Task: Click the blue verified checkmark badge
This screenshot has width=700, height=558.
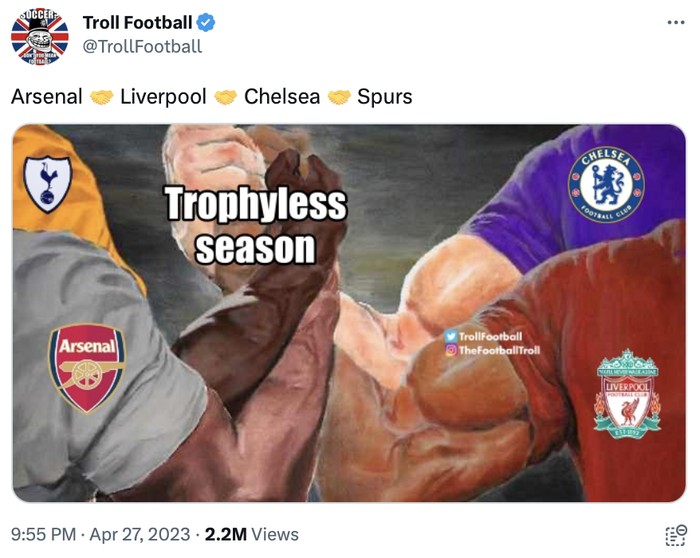Action: click(205, 23)
